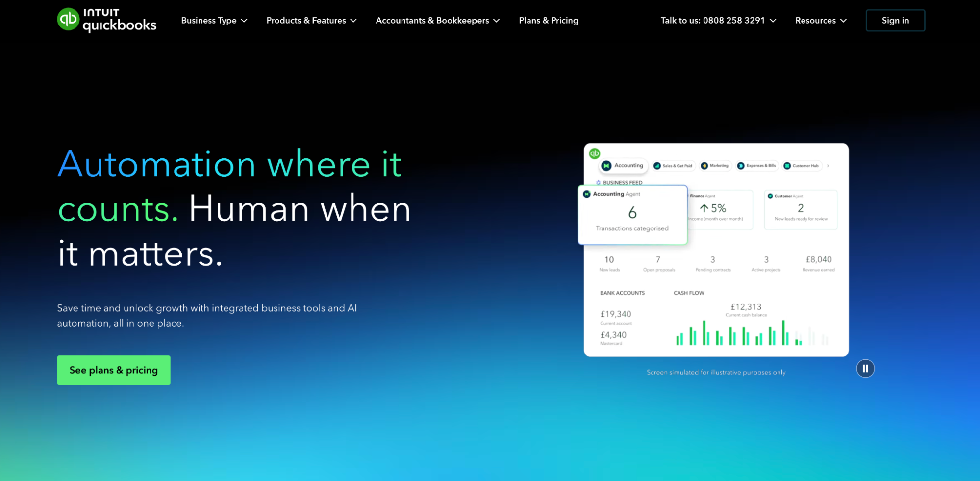Select the Marketing tab in preview
Viewport: 980px width, 481px height.
(715, 166)
